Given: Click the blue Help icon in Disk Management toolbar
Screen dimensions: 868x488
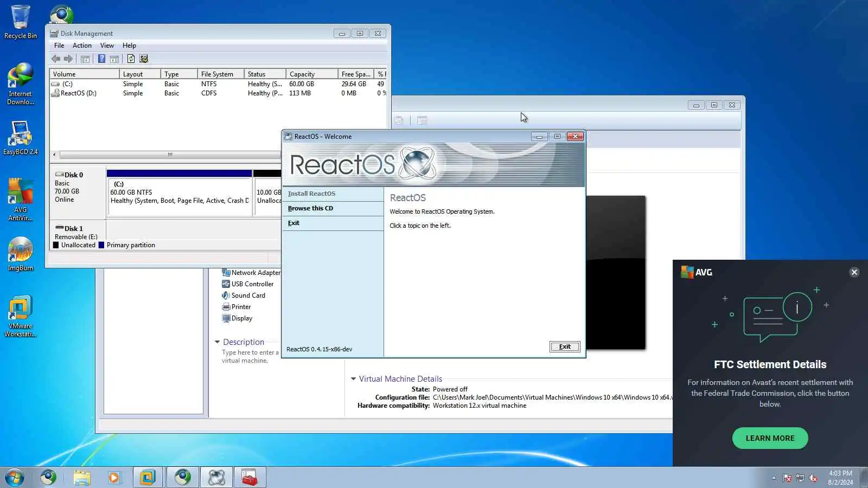Looking at the screenshot, I should pyautogui.click(x=101, y=59).
